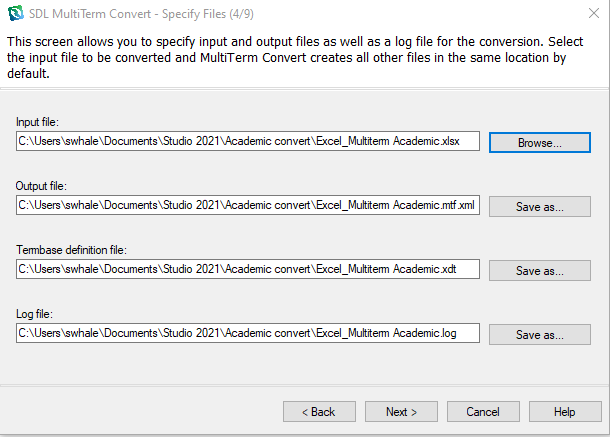The image size is (610, 437).
Task: Click the SDL MultiTerm Convert title bar icon
Action: 15,12
